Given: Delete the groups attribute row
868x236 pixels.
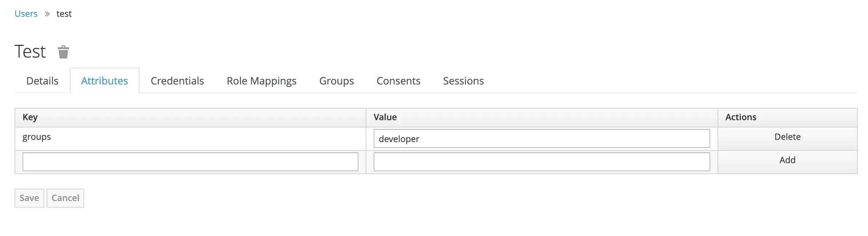Looking at the screenshot, I should click(787, 137).
